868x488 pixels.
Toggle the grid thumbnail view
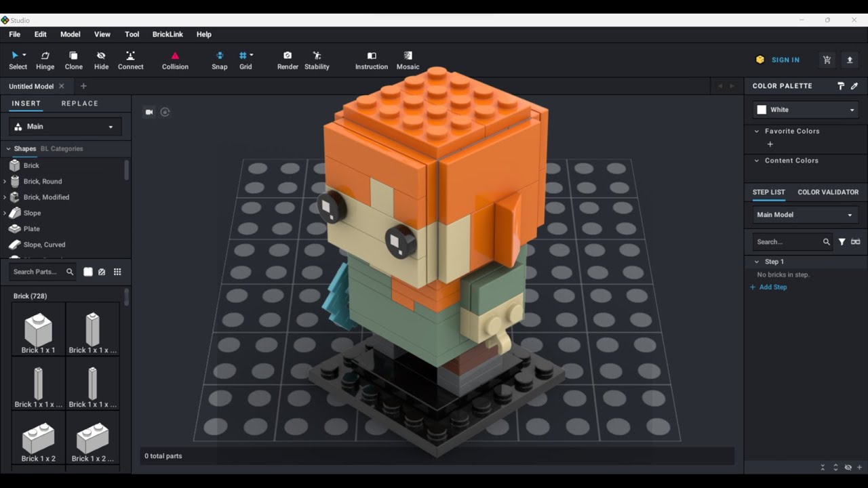pos(117,272)
